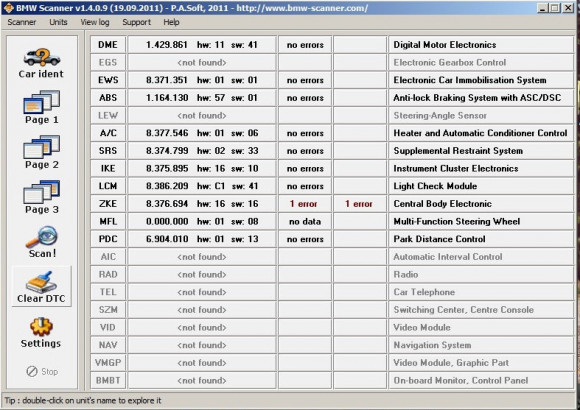
Task: Select the MFL unit name
Action: (x=108, y=221)
